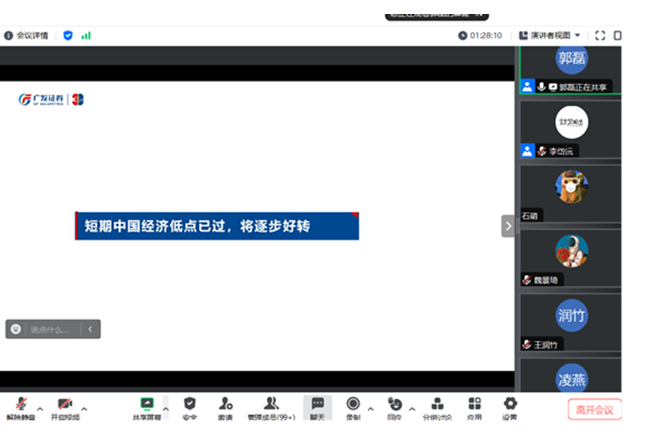647x437 pixels.
Task: Click the Invite (邀请) icon
Action: click(x=226, y=405)
